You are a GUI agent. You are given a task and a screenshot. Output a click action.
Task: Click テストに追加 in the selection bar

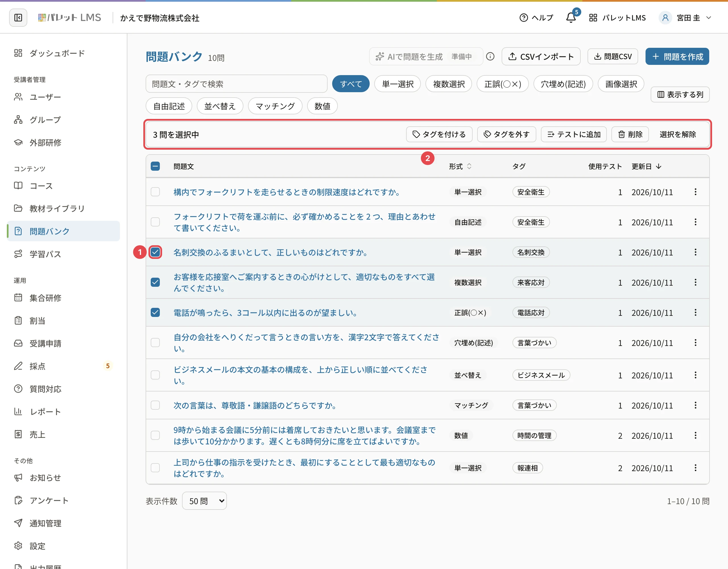point(574,134)
